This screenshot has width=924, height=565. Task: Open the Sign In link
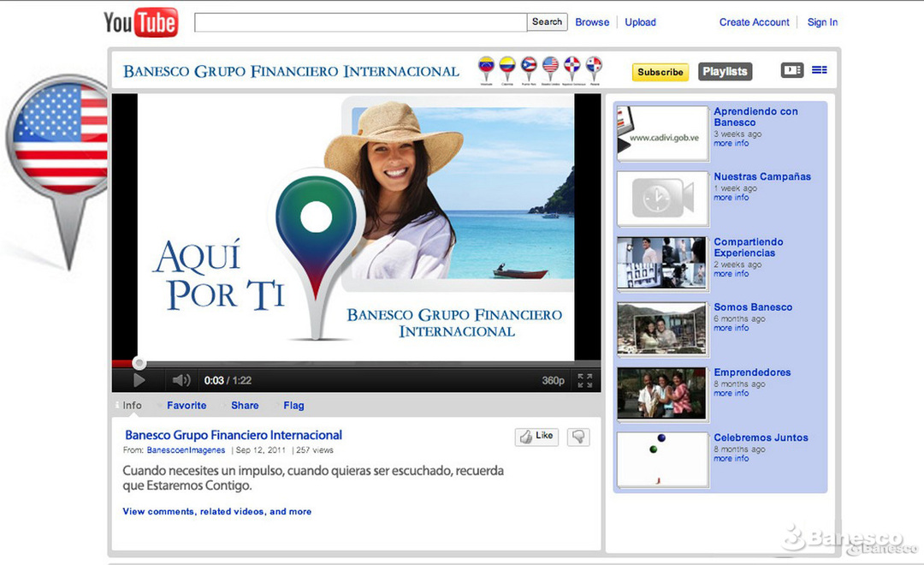[822, 22]
